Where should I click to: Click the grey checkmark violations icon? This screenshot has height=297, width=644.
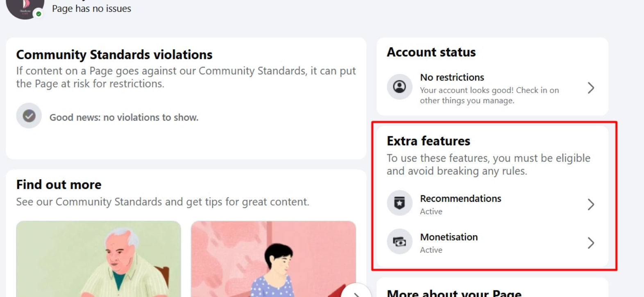tap(29, 116)
